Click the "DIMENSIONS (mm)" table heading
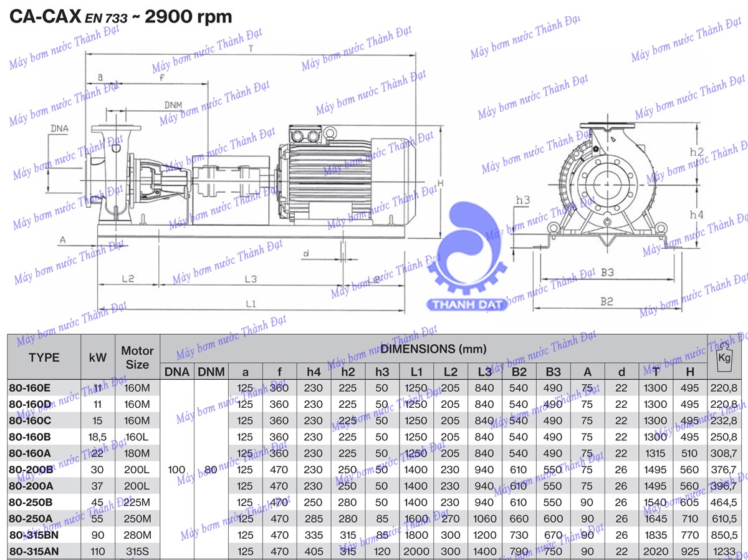 click(x=434, y=349)
